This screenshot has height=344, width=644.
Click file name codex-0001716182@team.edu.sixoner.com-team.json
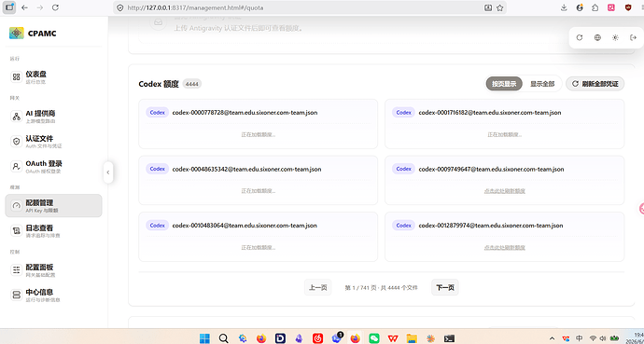(490, 113)
